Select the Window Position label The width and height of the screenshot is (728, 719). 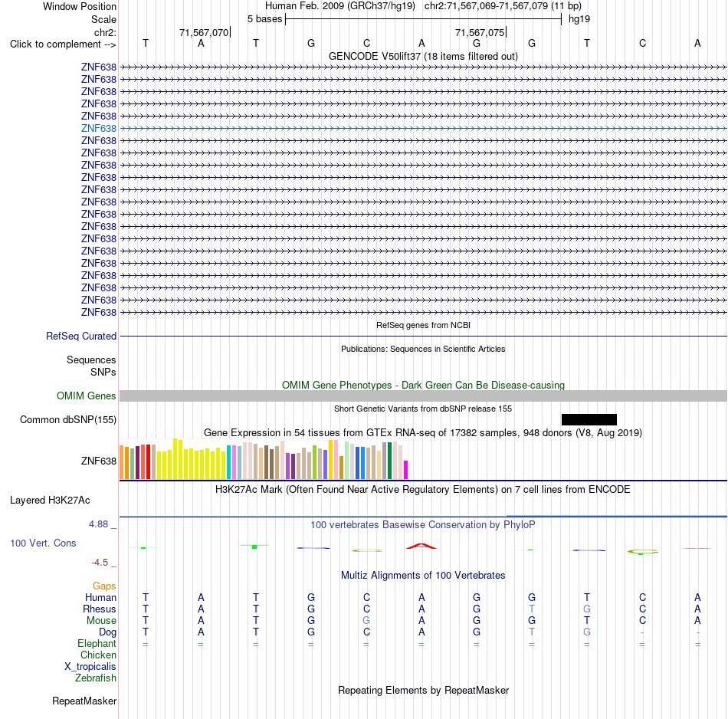click(x=80, y=6)
